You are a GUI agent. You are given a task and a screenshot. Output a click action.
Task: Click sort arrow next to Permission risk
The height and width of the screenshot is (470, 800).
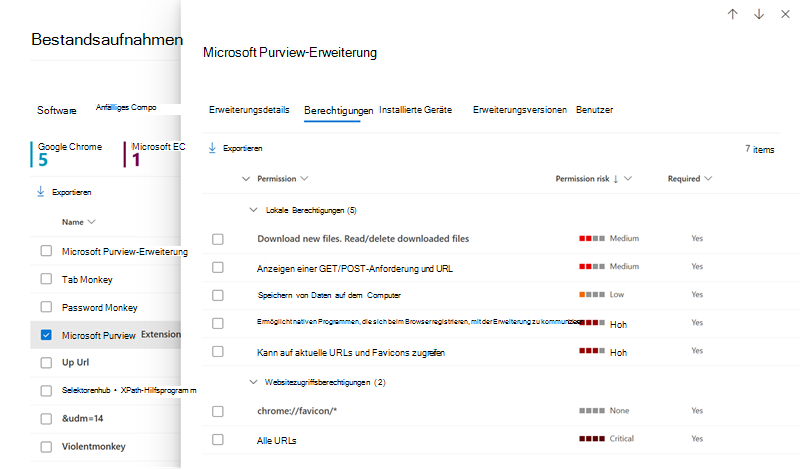(616, 179)
